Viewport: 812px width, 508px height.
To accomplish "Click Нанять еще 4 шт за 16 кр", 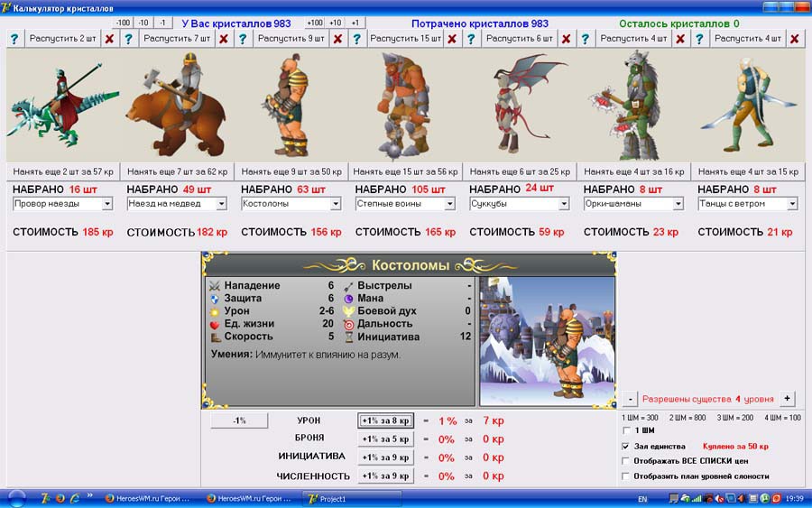I will point(634,171).
